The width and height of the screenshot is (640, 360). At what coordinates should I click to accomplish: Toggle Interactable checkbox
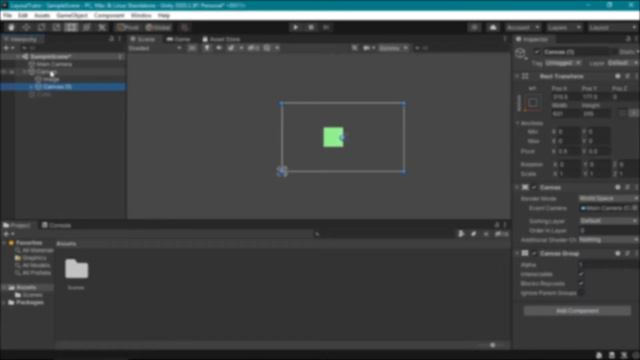(581, 274)
